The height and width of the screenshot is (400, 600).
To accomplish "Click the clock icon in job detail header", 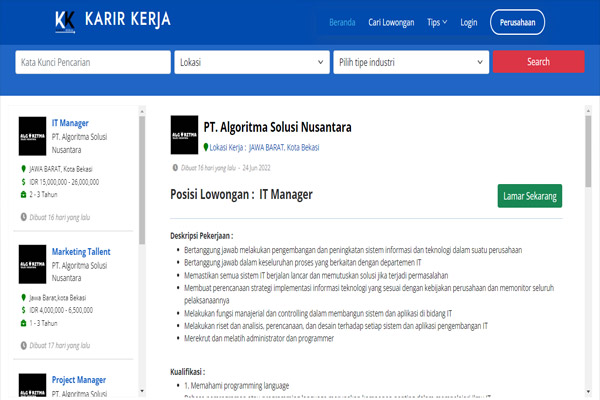I will click(x=175, y=167).
